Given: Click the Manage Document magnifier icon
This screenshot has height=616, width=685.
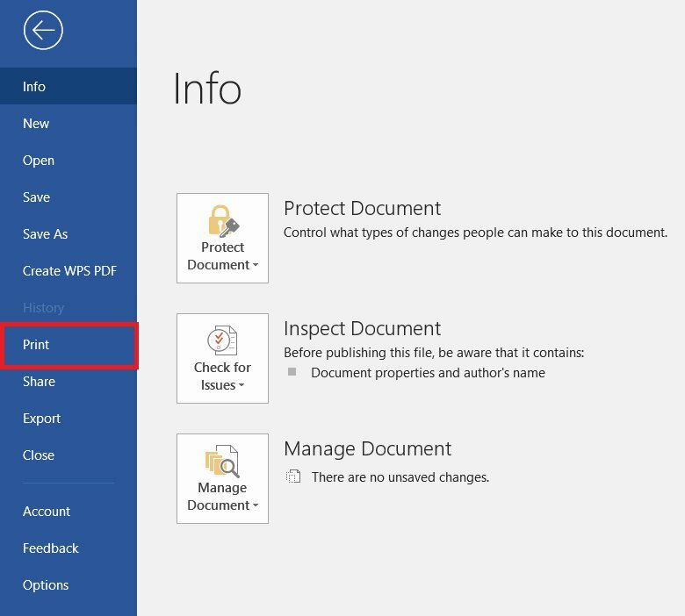Looking at the screenshot, I should pyautogui.click(x=222, y=462).
